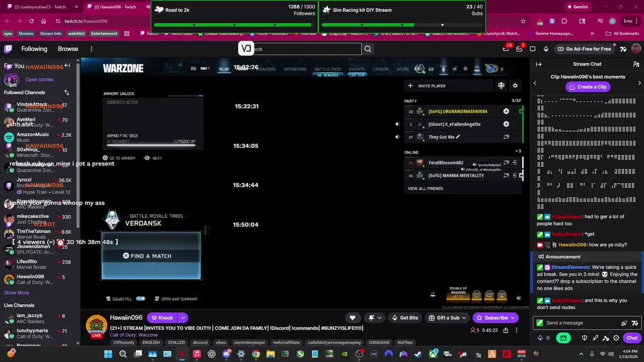644x362 pixels.
Task: Click the Get Bits diamond icon in top navigation
Action: click(546, 49)
